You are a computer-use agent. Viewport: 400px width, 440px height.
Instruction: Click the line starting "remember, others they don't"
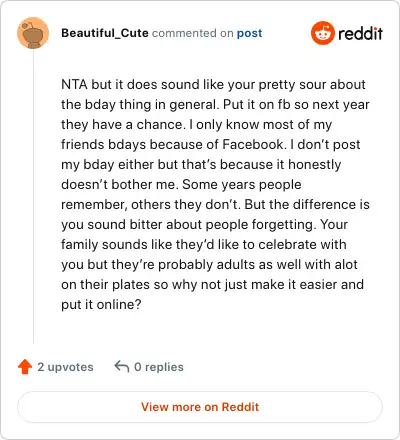pos(215,204)
